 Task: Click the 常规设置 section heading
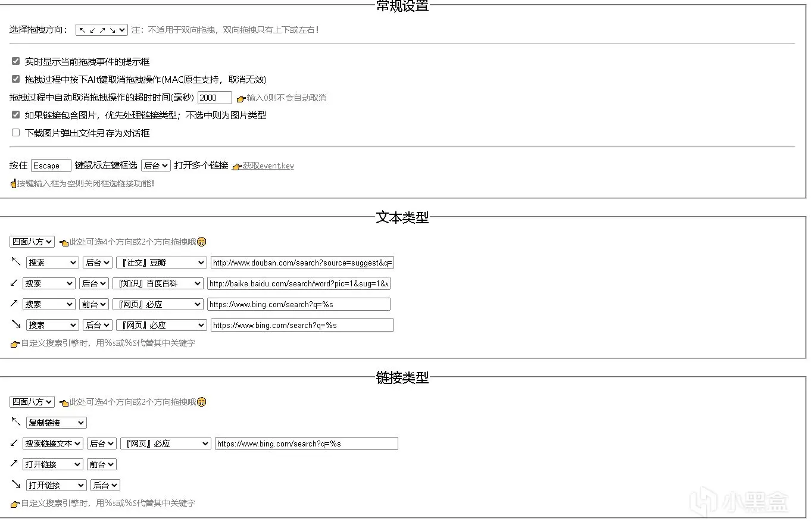[x=402, y=6]
